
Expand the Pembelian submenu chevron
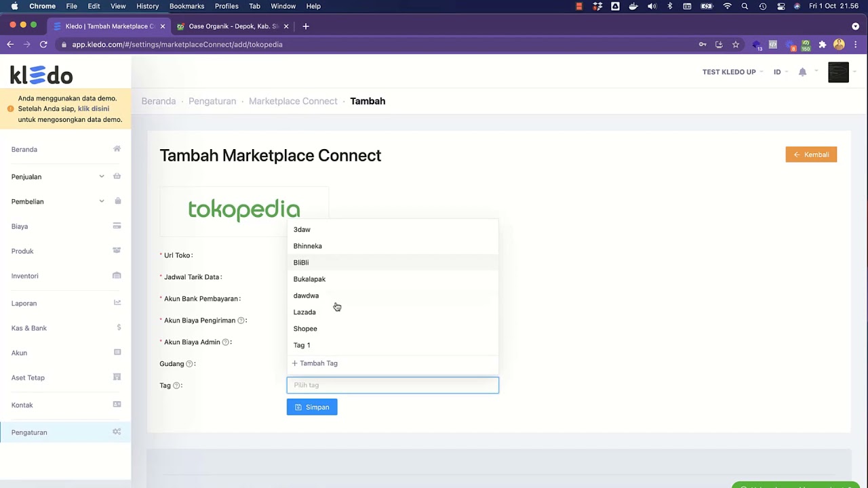click(102, 201)
